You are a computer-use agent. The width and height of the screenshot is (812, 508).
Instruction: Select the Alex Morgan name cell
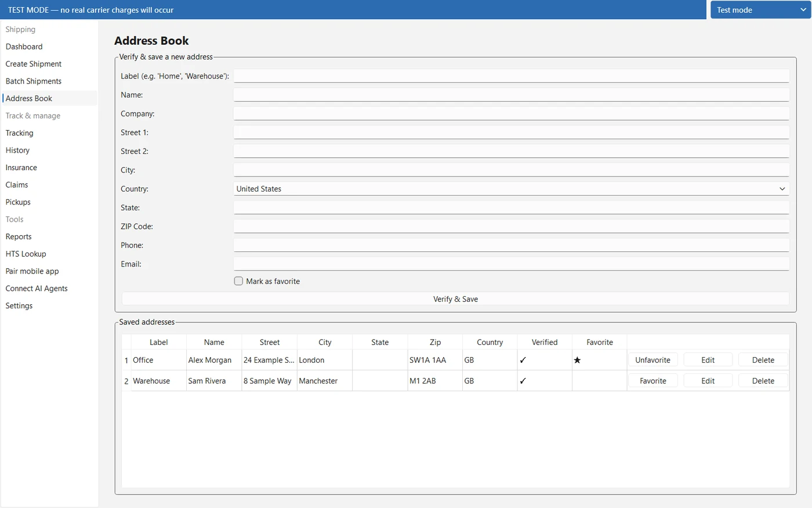pyautogui.click(x=214, y=360)
